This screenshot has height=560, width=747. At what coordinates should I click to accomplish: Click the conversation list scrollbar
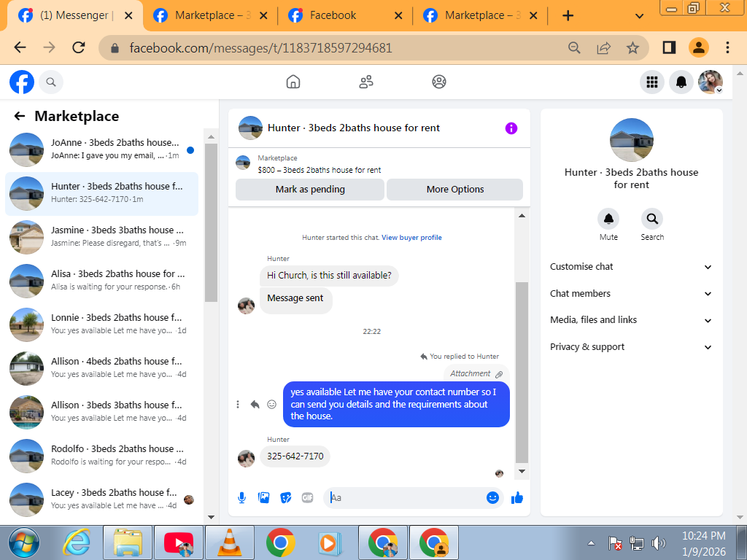click(211, 223)
